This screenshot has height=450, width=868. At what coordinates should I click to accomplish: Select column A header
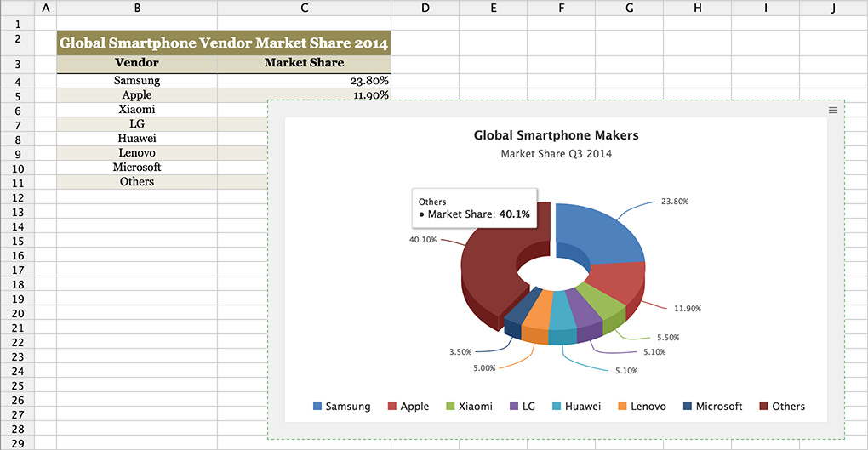[x=45, y=8]
